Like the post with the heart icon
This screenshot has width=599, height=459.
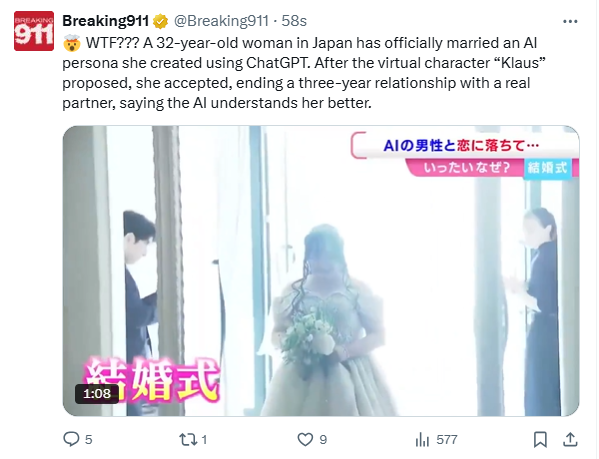[305, 440]
